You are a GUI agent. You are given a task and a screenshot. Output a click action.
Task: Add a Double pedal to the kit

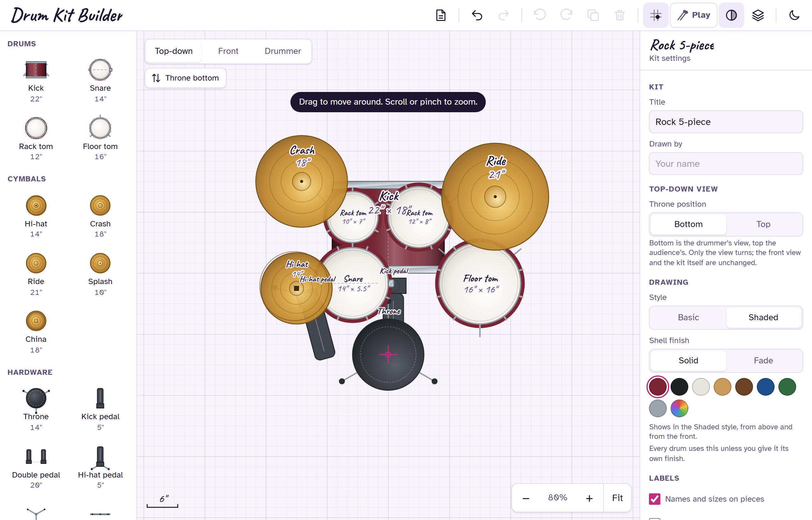coord(36,467)
